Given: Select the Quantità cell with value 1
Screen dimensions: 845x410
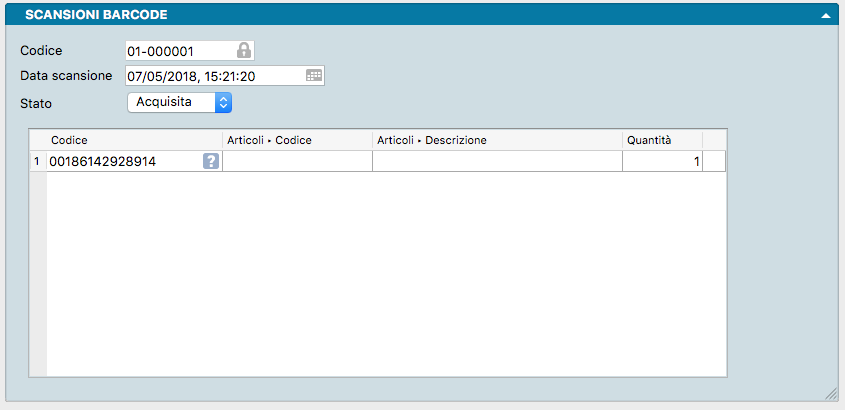Looking at the screenshot, I should tap(661, 161).
